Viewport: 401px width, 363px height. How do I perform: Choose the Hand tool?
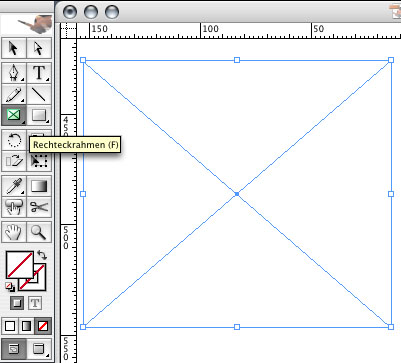(14, 232)
